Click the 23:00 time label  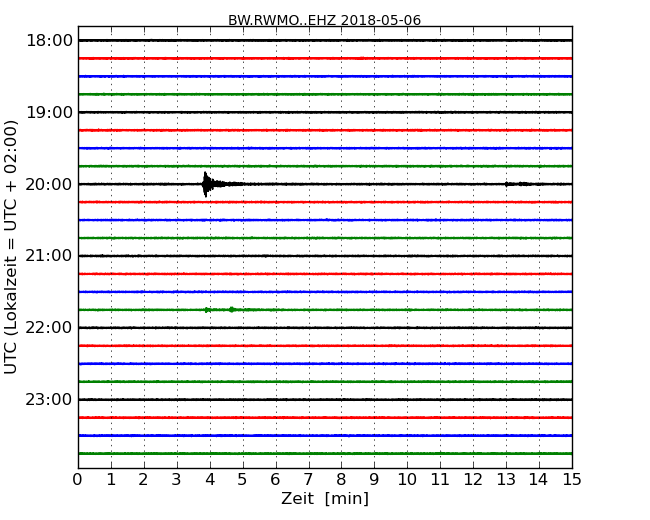pyautogui.click(x=49, y=399)
